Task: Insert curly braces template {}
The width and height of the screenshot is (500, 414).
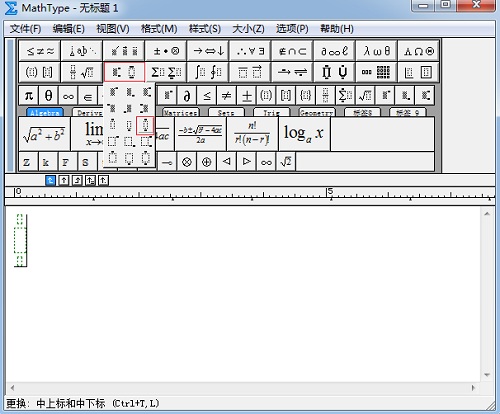Action: point(306,96)
